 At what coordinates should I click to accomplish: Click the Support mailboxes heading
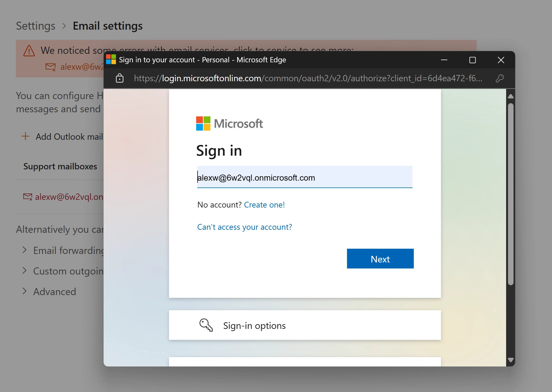tap(60, 166)
